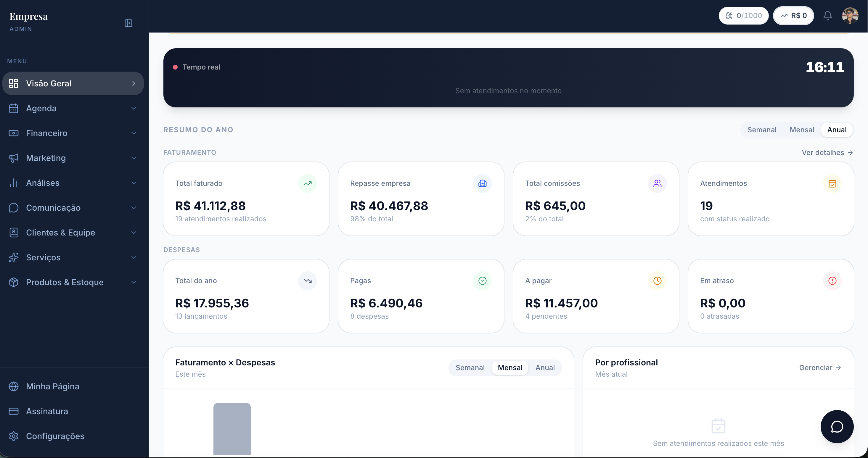The width and height of the screenshot is (868, 458).
Task: Click the Atendimentos calendar-check icon
Action: [x=832, y=183]
